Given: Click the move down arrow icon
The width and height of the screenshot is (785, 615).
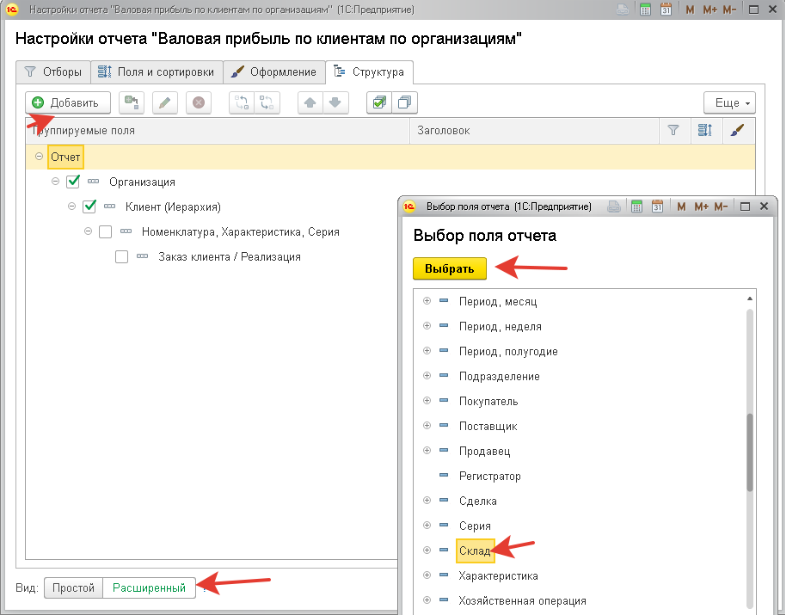Looking at the screenshot, I should pos(335,102).
